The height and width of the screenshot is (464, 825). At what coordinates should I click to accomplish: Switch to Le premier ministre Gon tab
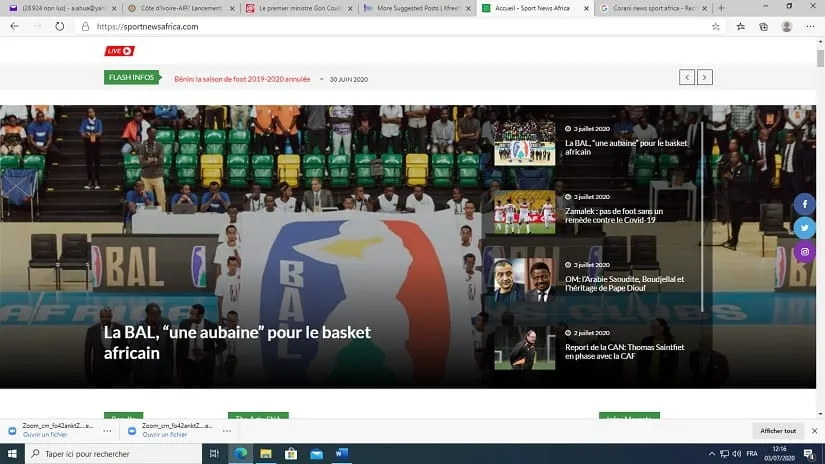[299, 8]
